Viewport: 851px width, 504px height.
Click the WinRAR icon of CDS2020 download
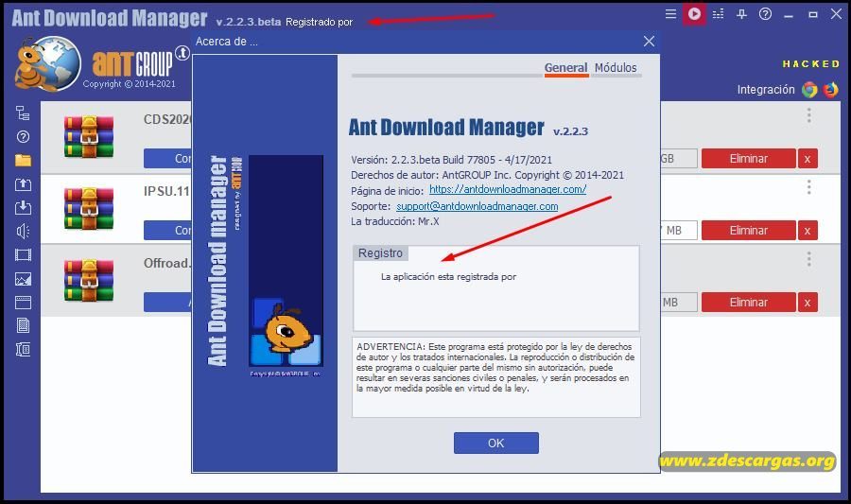(x=89, y=136)
